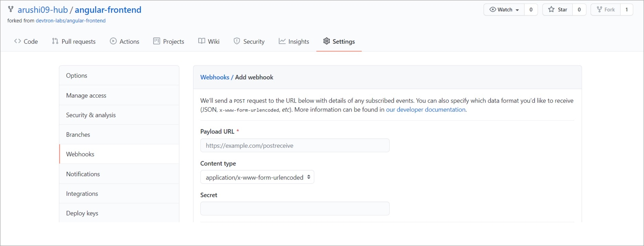644x246 pixels.
Task: Click the star icon on Star button
Action: (x=551, y=10)
